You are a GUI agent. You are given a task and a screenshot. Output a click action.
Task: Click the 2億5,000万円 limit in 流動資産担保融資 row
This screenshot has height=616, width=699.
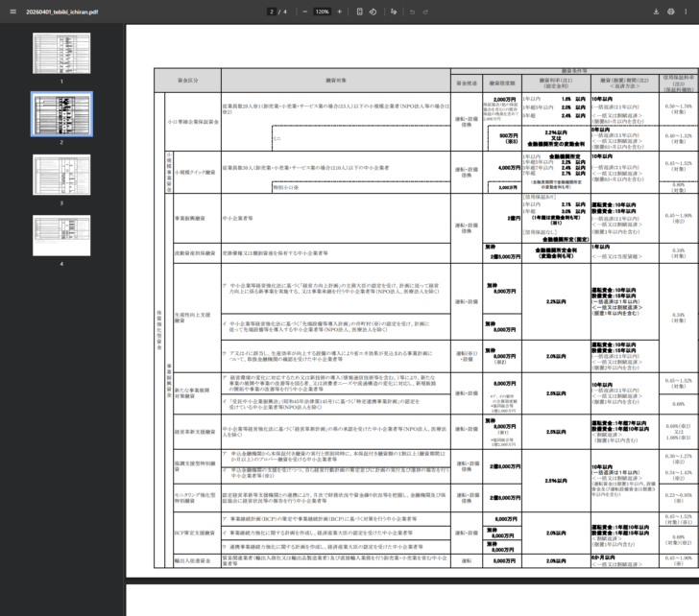click(505, 257)
